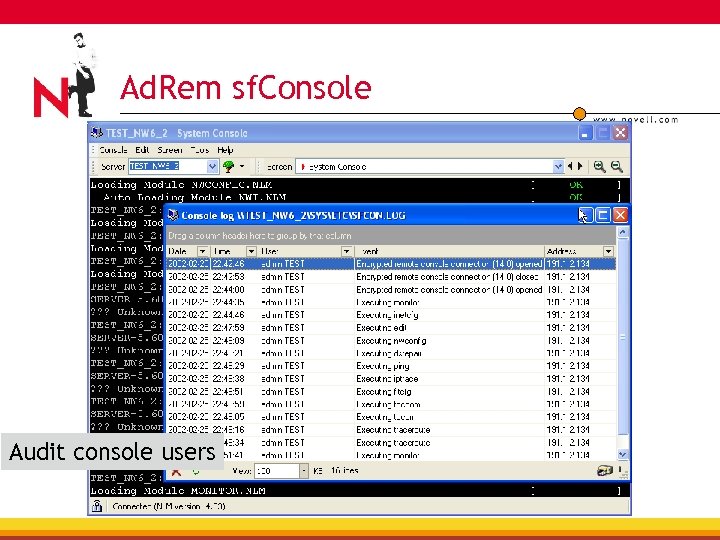Select the connection closed log row
The image size is (720, 540).
coord(391,276)
